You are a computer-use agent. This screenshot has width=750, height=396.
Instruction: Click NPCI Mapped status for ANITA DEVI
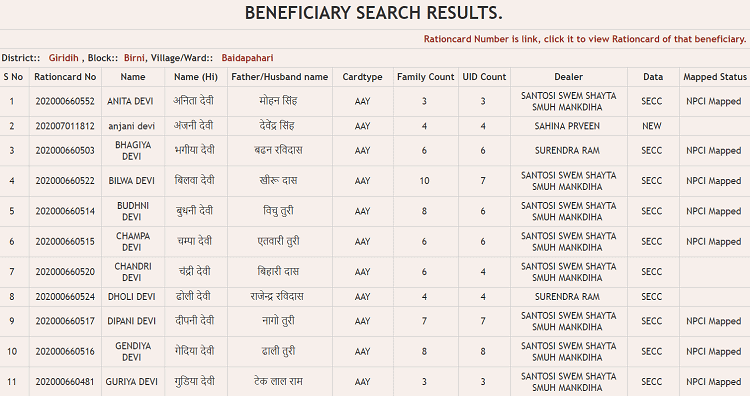click(714, 101)
